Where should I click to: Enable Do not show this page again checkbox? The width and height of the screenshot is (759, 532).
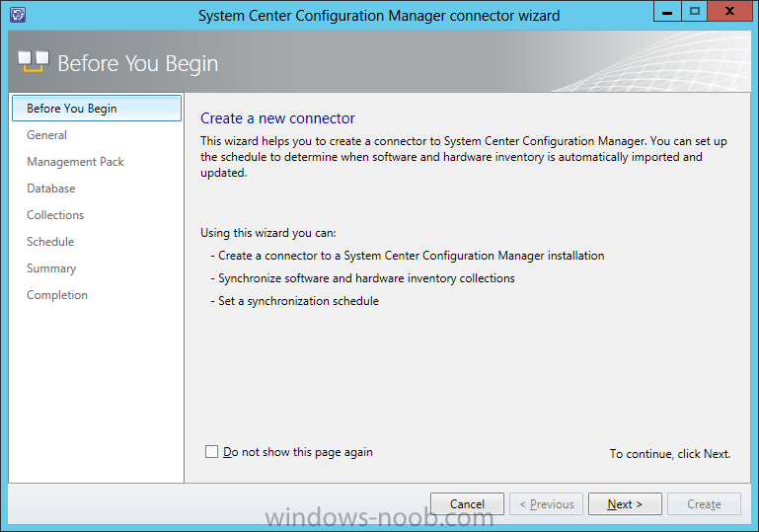coord(211,452)
